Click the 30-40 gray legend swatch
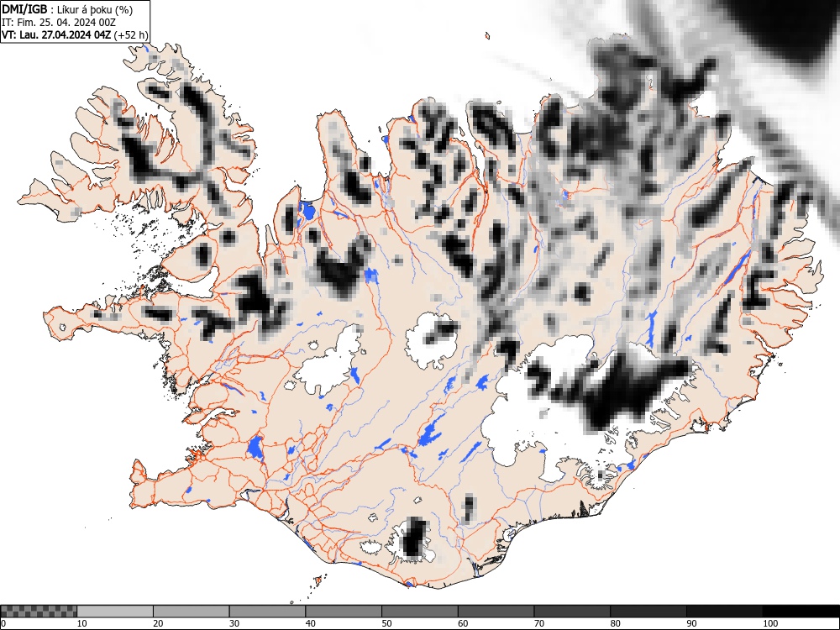This screenshot has height=630, width=840. coord(267,612)
